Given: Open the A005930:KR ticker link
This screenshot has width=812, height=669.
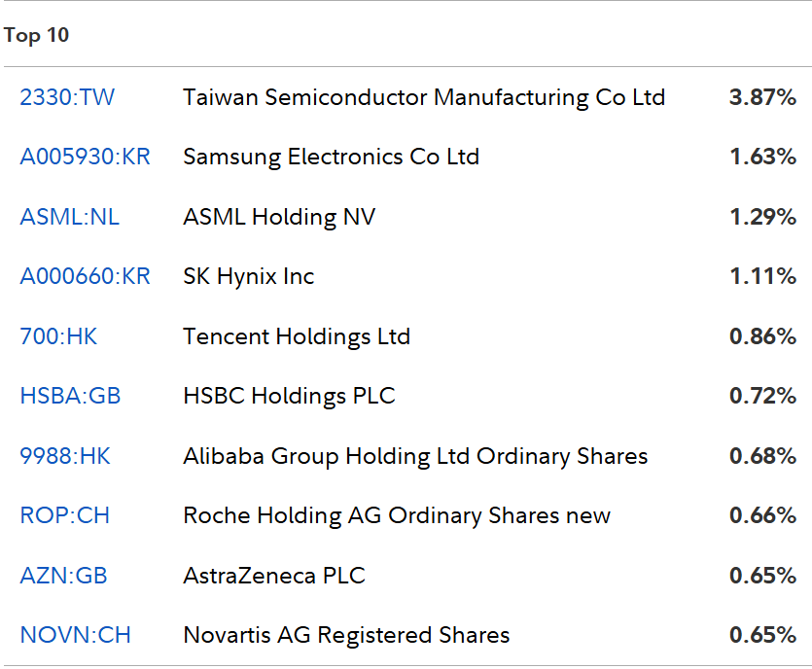Looking at the screenshot, I should tap(85, 157).
